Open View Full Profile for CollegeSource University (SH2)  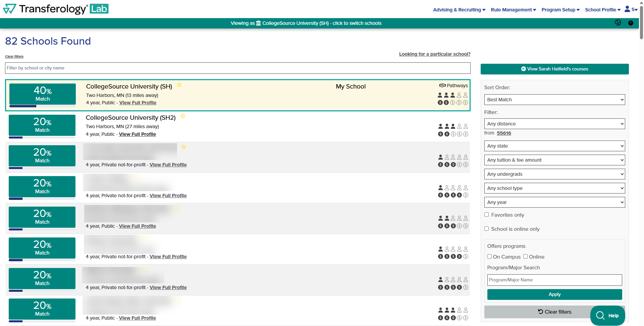[138, 134]
